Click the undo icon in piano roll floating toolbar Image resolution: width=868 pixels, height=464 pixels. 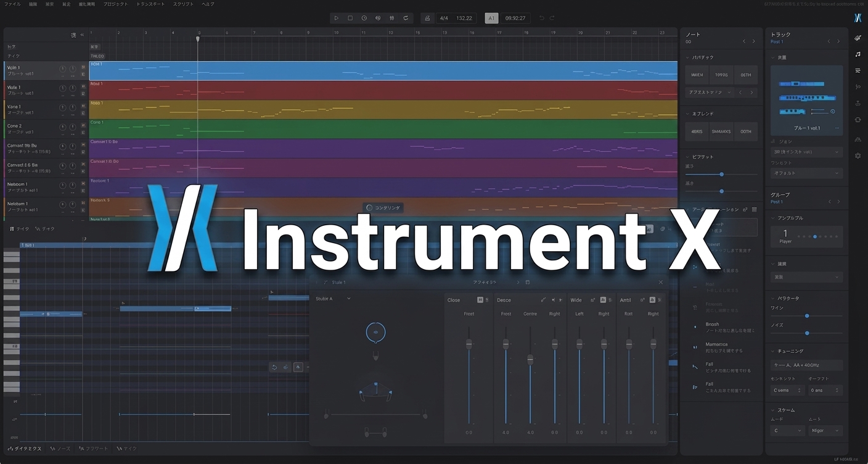pyautogui.click(x=275, y=367)
